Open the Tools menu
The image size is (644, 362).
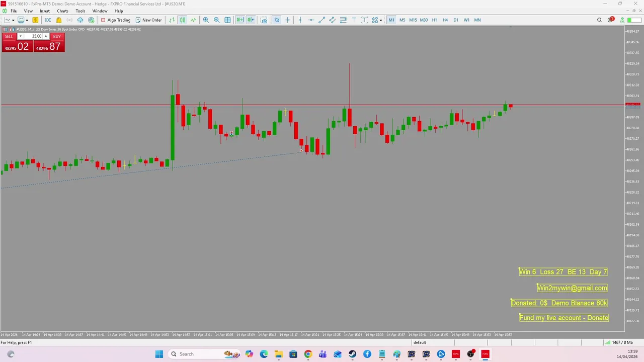[80, 11]
